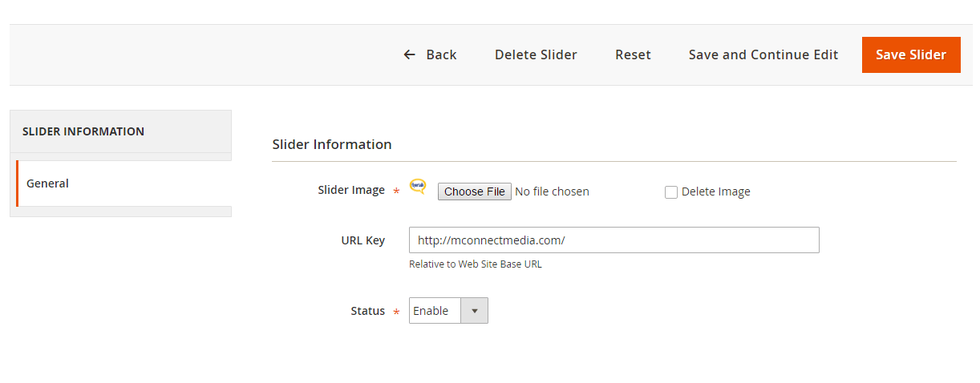Click the Slider Information section heading

coord(332,144)
